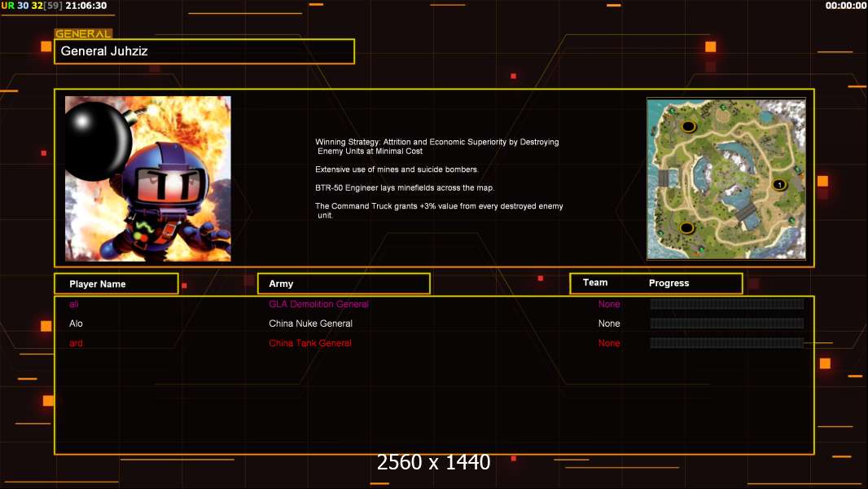868x489 pixels.
Task: Click China Tank General army entry
Action: (310, 343)
